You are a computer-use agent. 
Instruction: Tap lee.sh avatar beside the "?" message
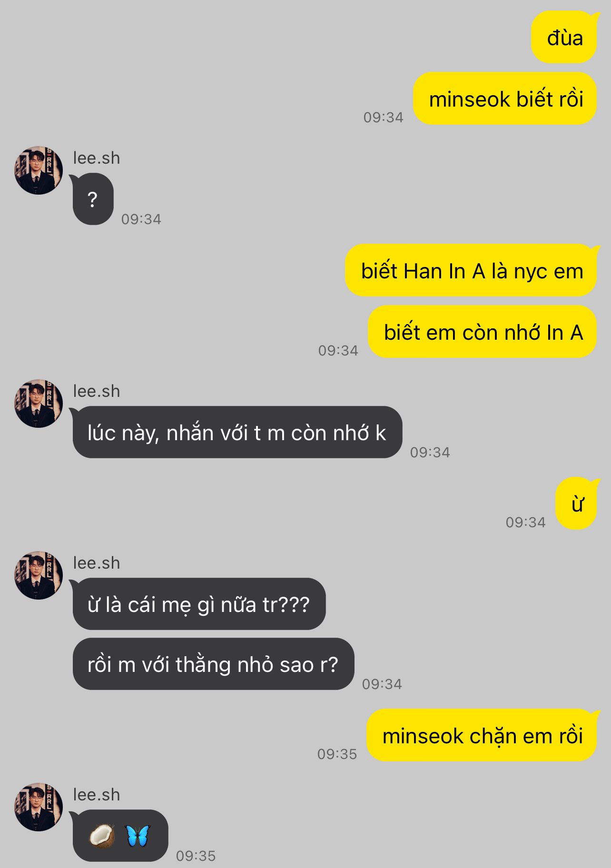tap(39, 170)
